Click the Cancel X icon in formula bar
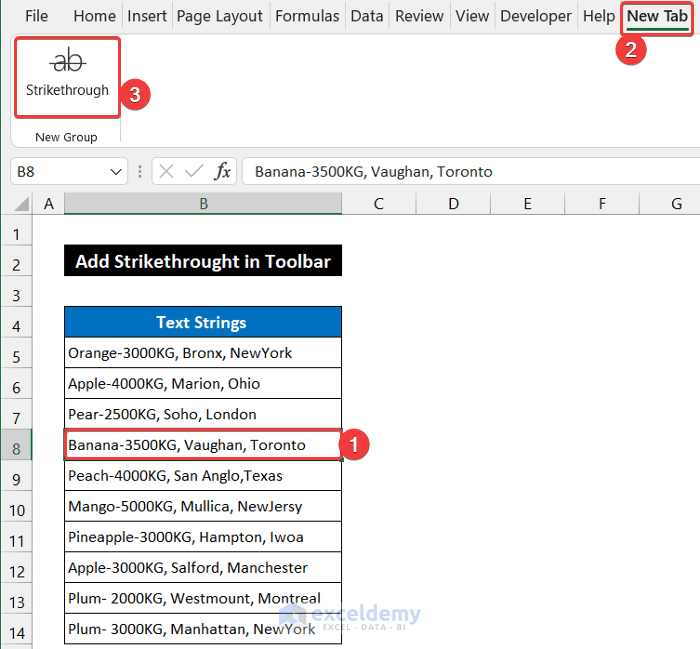 (x=166, y=171)
